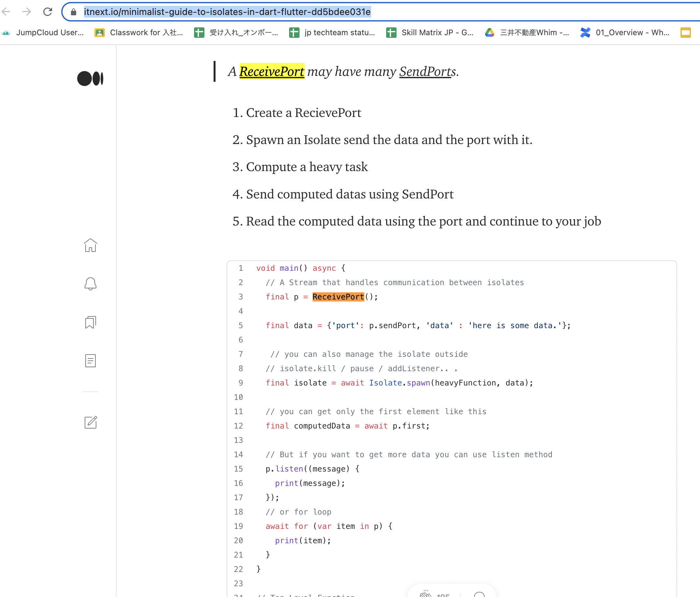Screen dimensions: 700x597
Task: View site info via lock icon
Action: [x=73, y=12]
